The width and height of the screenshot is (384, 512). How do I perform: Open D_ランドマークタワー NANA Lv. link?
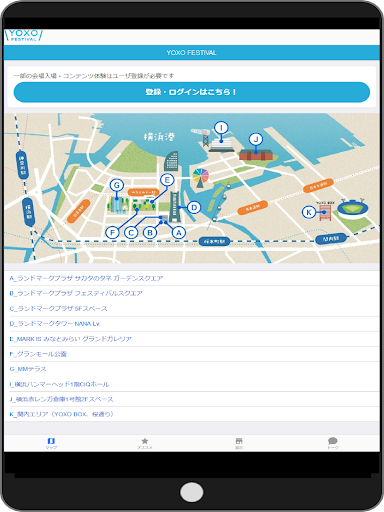[x=192, y=324]
